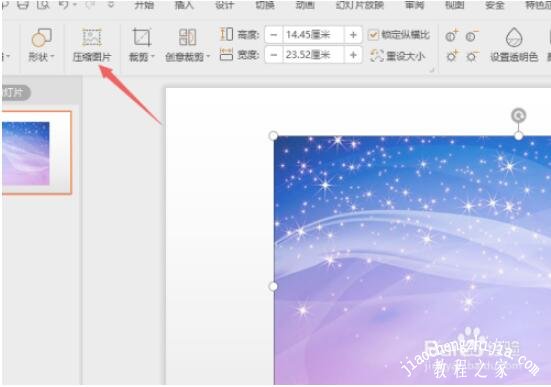Click the increase brightness icon
This screenshot has width=551, height=387.
pyautogui.click(x=452, y=57)
